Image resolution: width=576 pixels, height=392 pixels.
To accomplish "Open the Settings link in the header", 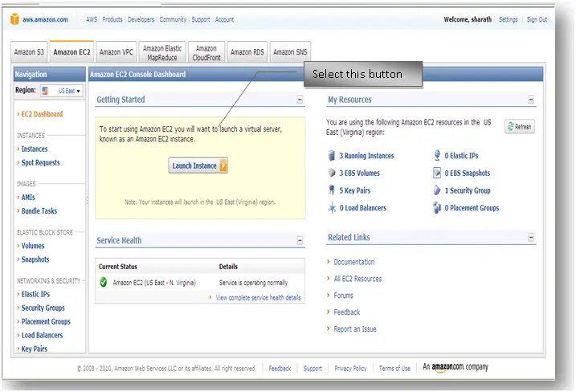I will [x=508, y=19].
